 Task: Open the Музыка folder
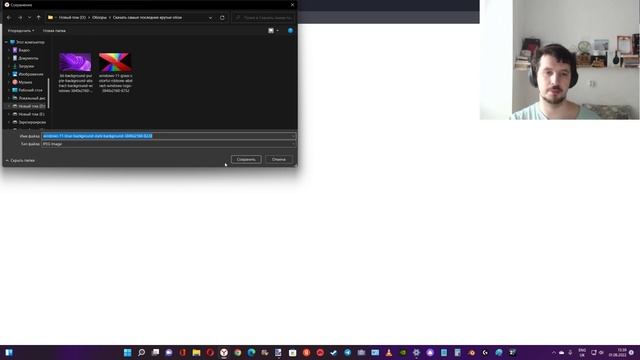(25, 82)
